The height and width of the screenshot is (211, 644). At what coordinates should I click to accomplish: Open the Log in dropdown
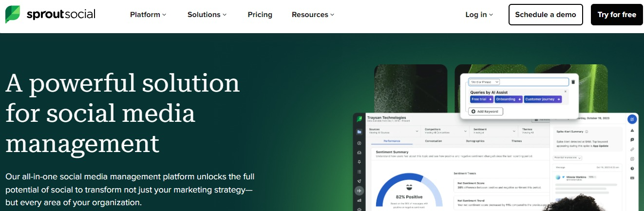(479, 15)
